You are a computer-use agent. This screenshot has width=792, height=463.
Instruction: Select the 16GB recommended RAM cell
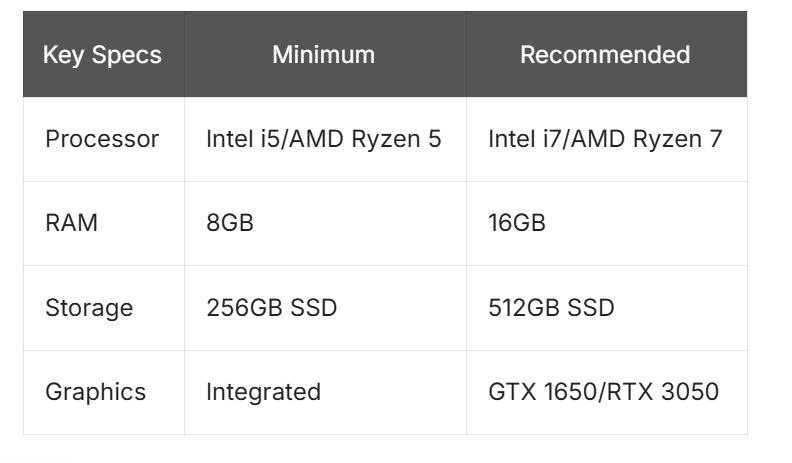517,222
